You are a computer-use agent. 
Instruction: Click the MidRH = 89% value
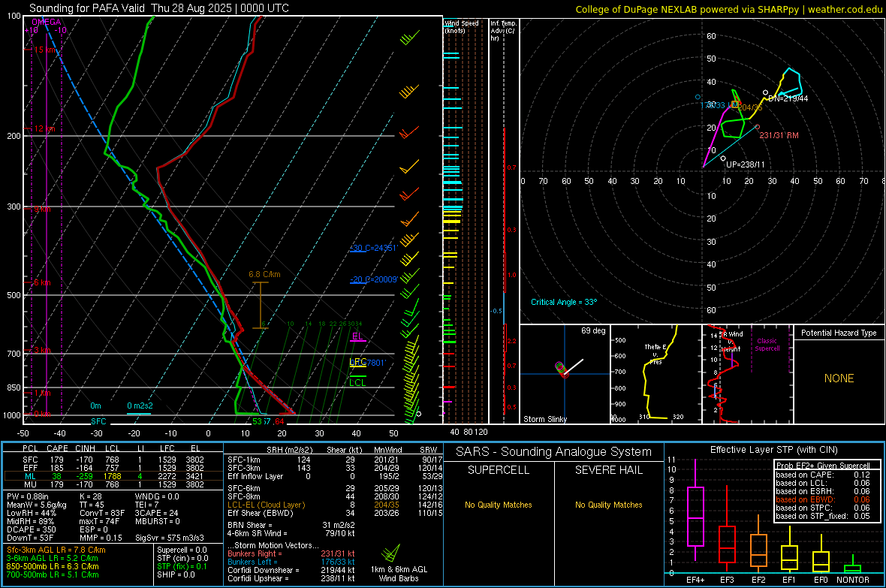pos(31,521)
